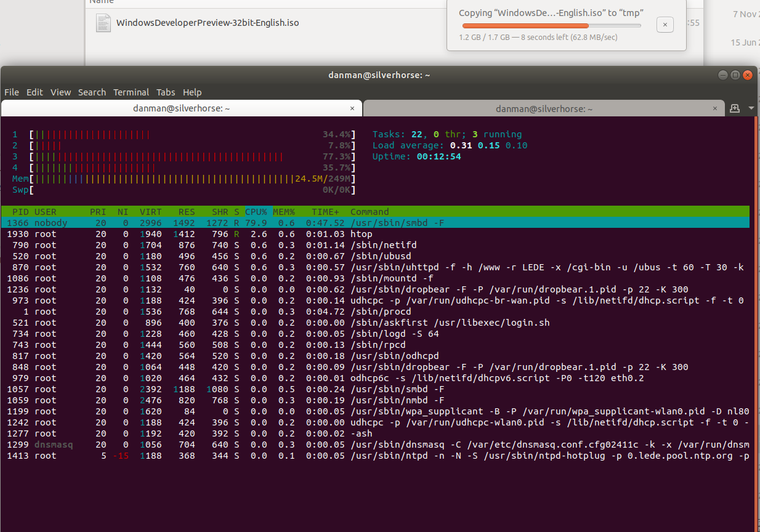Sort by the Command column header
Image resolution: width=760 pixels, height=532 pixels.
[370, 212]
